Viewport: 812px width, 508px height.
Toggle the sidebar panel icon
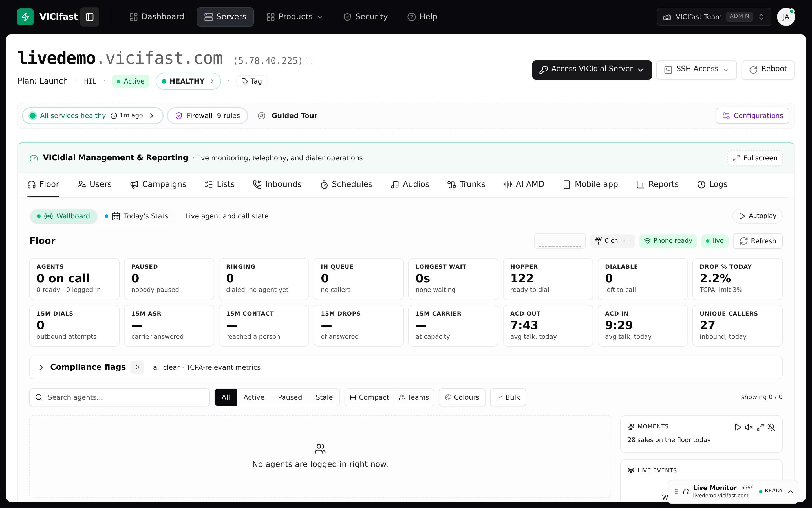[90, 17]
